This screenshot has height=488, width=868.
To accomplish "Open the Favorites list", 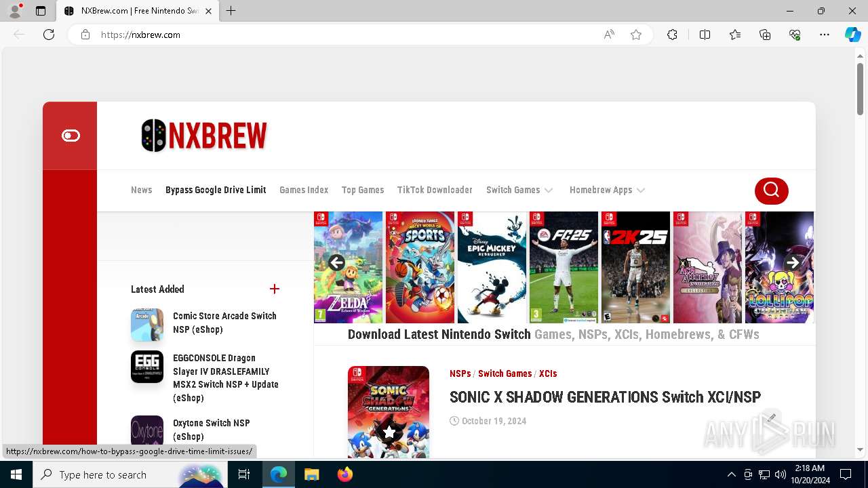I will [x=735, y=35].
